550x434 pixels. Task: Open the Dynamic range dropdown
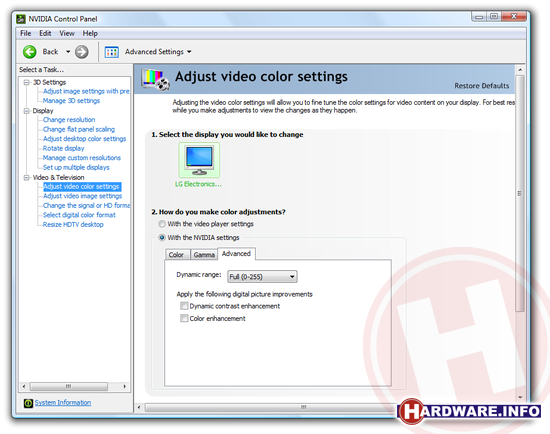coord(262,277)
